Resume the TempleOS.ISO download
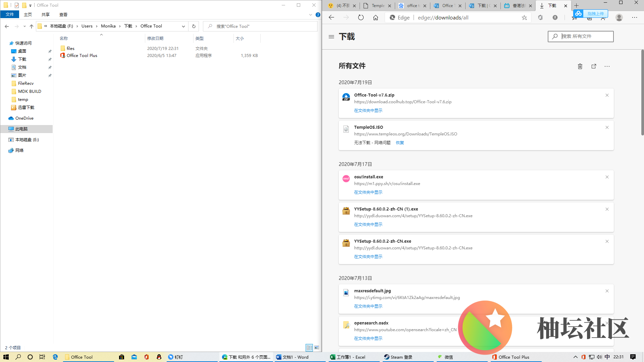Viewport: 644px width, 362px height. tap(399, 143)
